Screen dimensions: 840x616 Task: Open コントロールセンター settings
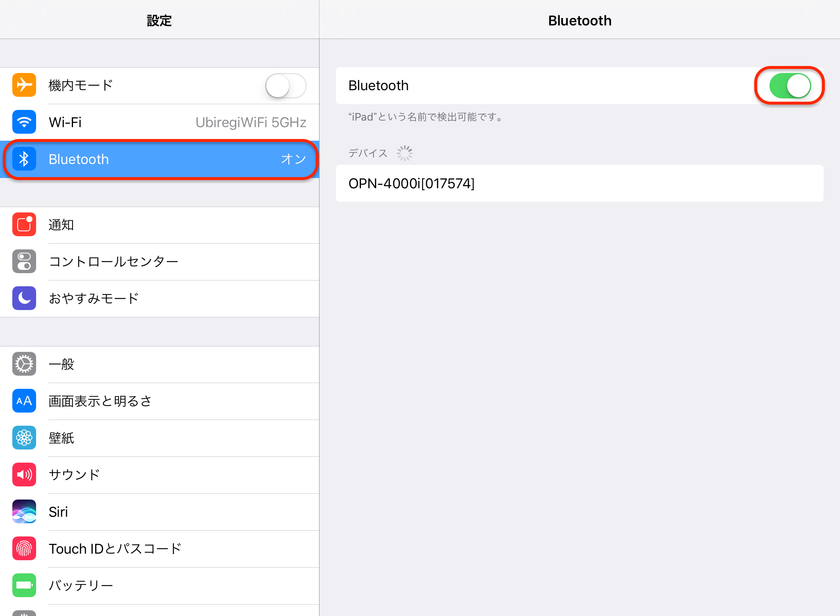160,262
